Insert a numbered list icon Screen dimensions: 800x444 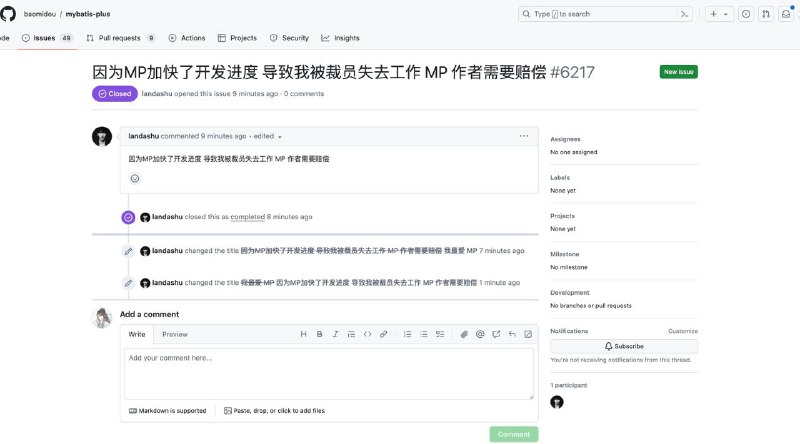click(407, 334)
